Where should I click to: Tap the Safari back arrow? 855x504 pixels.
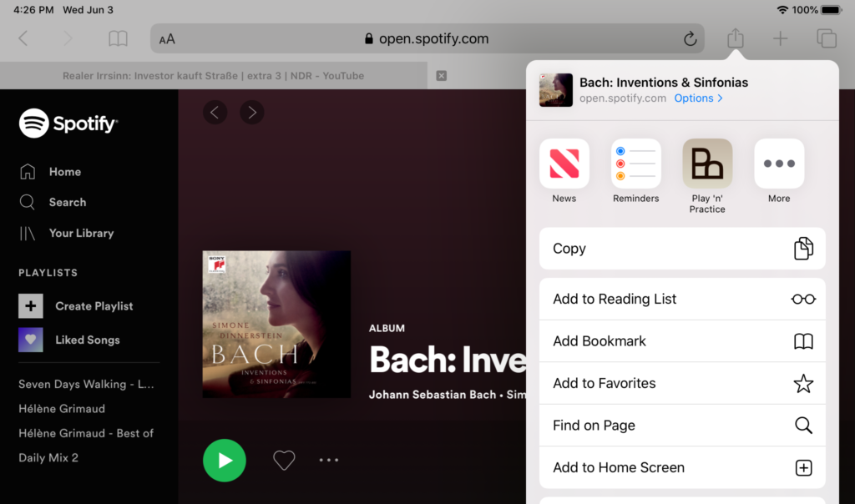click(23, 38)
